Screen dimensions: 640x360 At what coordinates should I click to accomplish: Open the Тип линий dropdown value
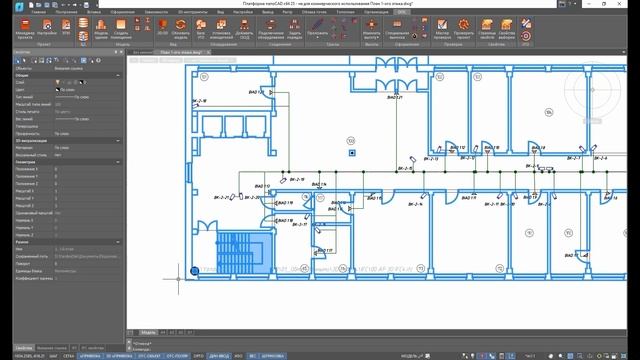(87, 97)
